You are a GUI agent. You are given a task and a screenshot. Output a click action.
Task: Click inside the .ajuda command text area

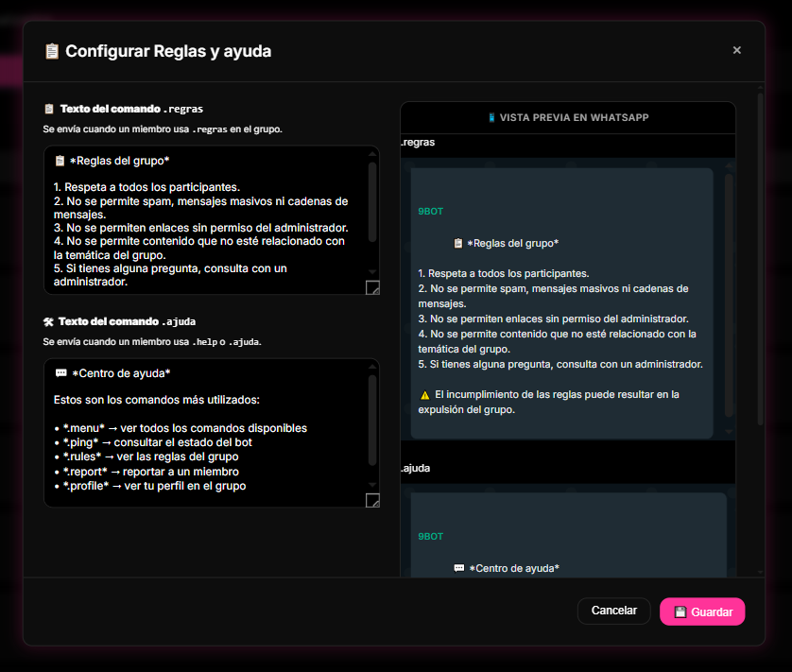tap(211, 433)
